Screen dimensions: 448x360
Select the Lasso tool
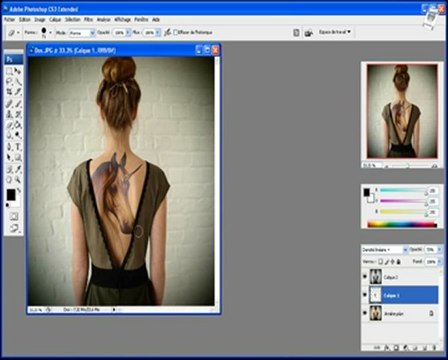tap(9, 81)
